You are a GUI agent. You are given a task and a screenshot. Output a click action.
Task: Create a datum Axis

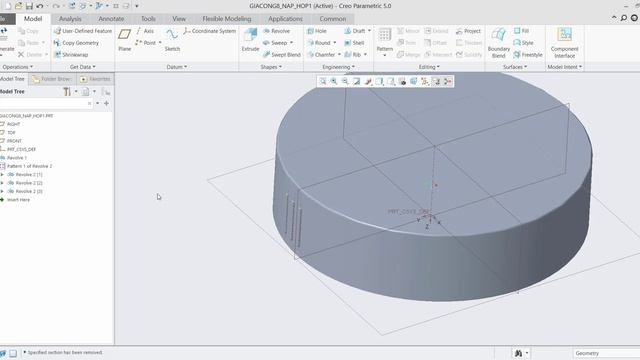(x=145, y=31)
